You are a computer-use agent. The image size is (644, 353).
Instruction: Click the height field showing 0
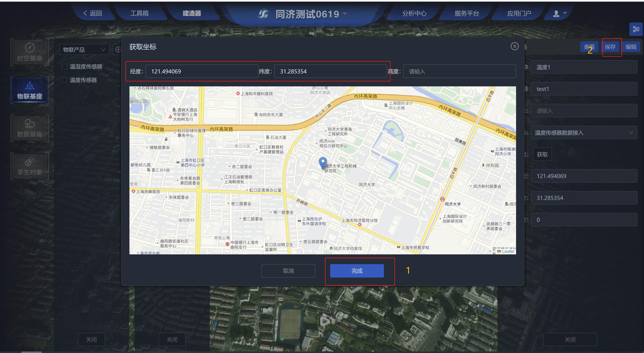pos(584,220)
